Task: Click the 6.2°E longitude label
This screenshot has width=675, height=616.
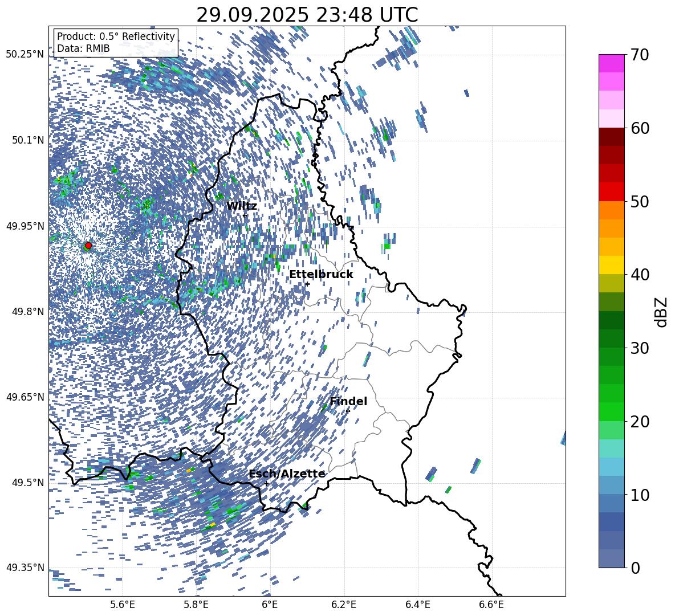Action: (x=344, y=605)
